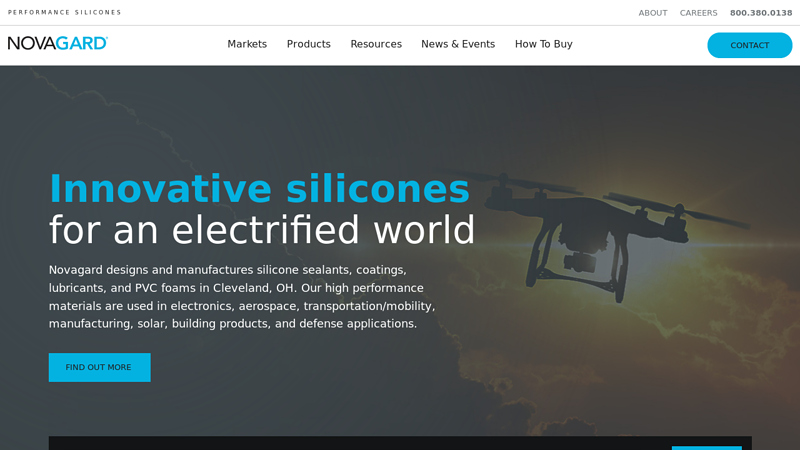Viewport: 800px width, 450px height.
Task: Click the Innovative silicones headline
Action: coord(259,189)
